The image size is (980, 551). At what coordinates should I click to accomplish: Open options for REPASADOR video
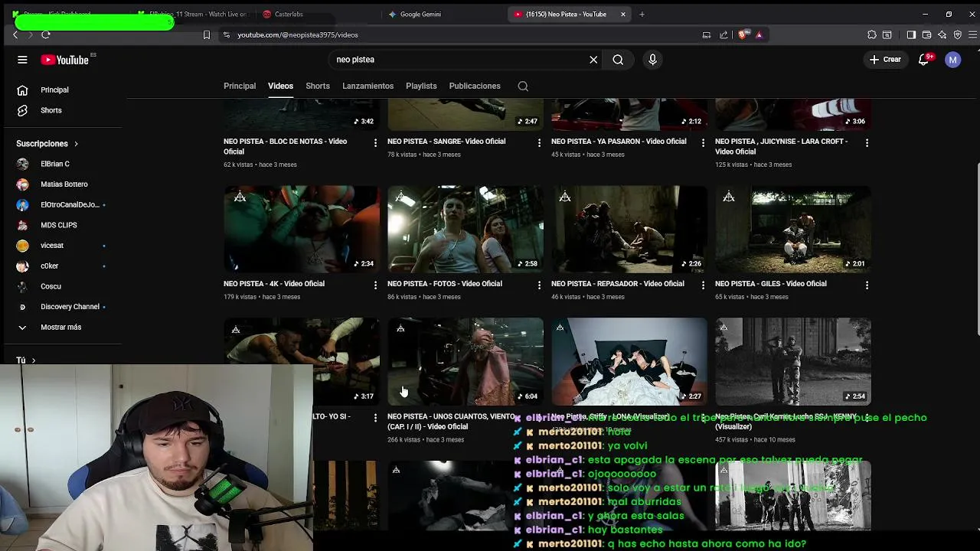click(x=703, y=285)
